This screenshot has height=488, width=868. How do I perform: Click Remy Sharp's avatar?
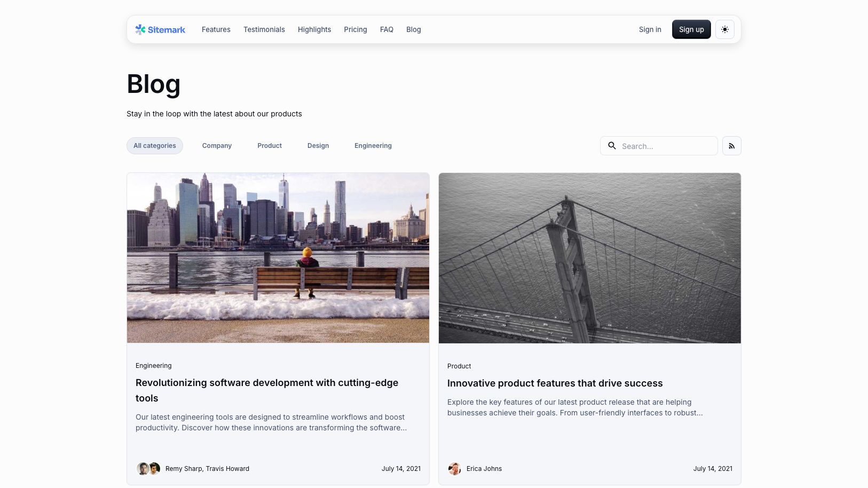143,469
